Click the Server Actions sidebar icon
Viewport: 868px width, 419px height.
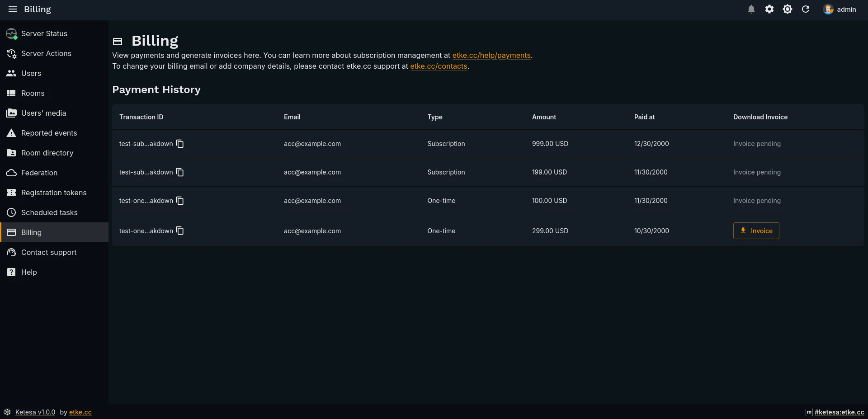click(11, 53)
